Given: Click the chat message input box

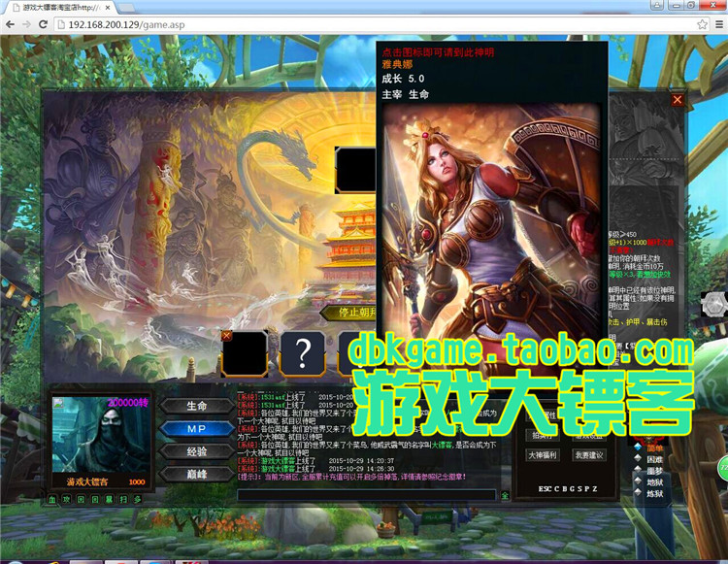Looking at the screenshot, I should 367,495.
